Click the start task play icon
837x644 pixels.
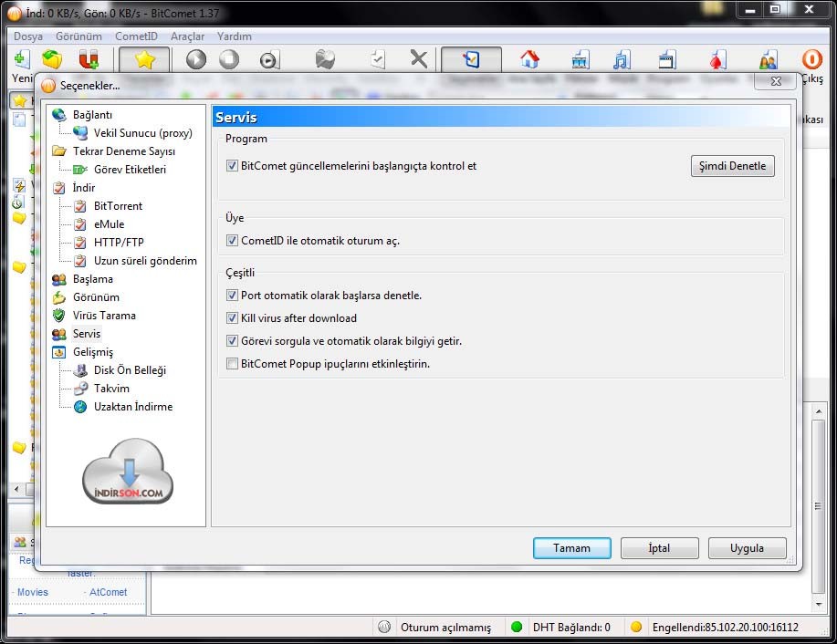coord(196,59)
